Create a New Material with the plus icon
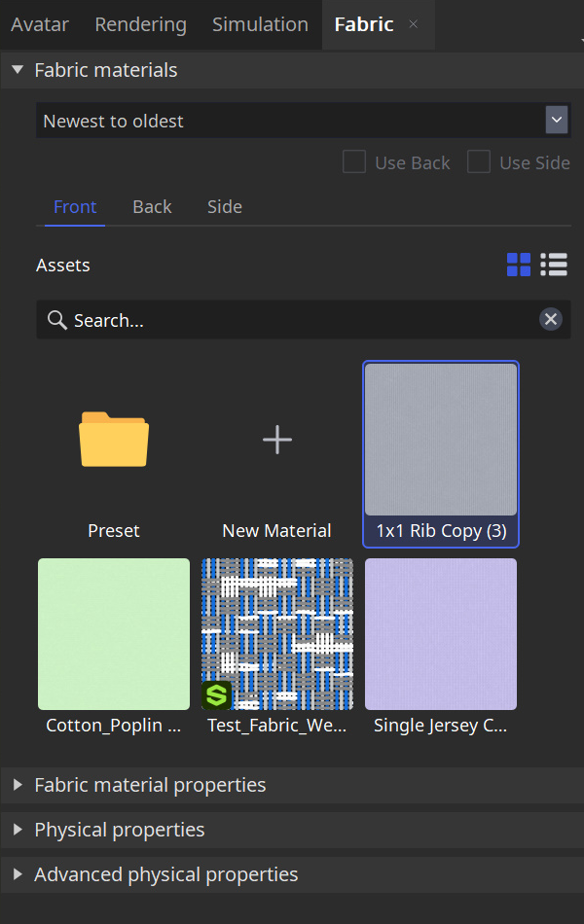The image size is (584, 924). click(276, 440)
